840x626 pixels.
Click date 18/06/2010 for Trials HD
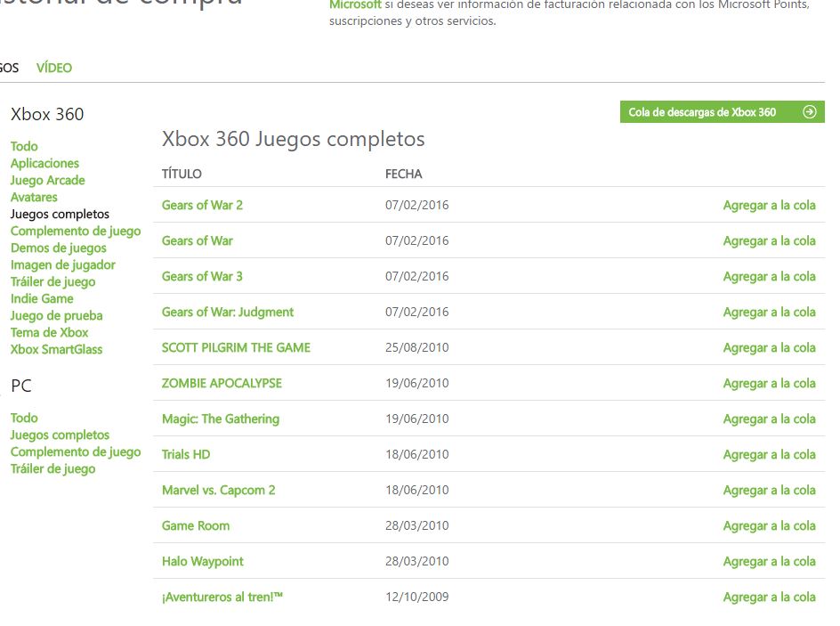pos(416,454)
